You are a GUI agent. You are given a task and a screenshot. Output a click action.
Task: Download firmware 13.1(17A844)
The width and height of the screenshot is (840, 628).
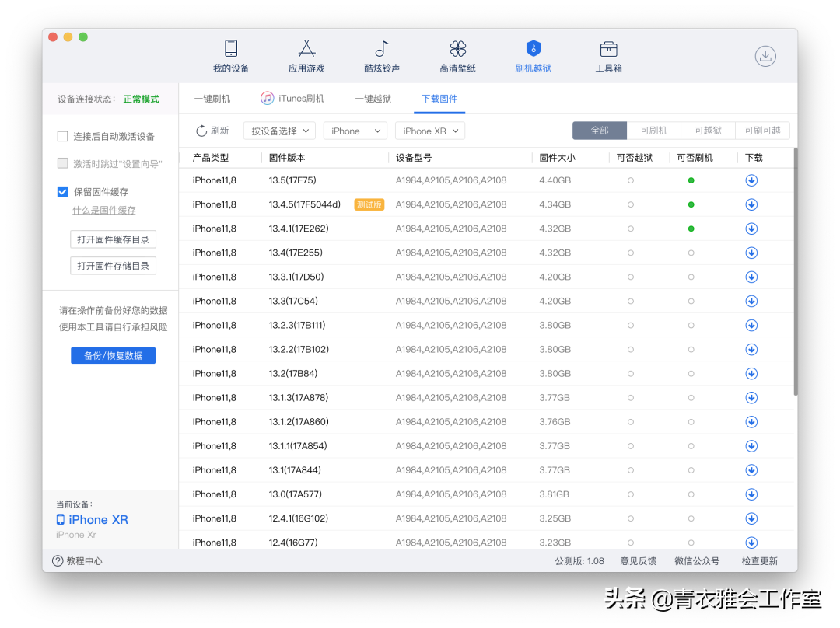[751, 470]
